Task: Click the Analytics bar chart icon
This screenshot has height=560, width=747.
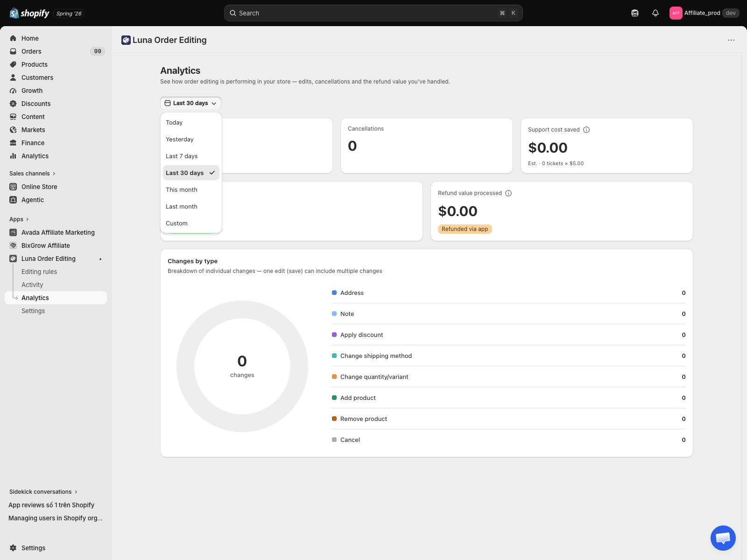Action: point(13,156)
